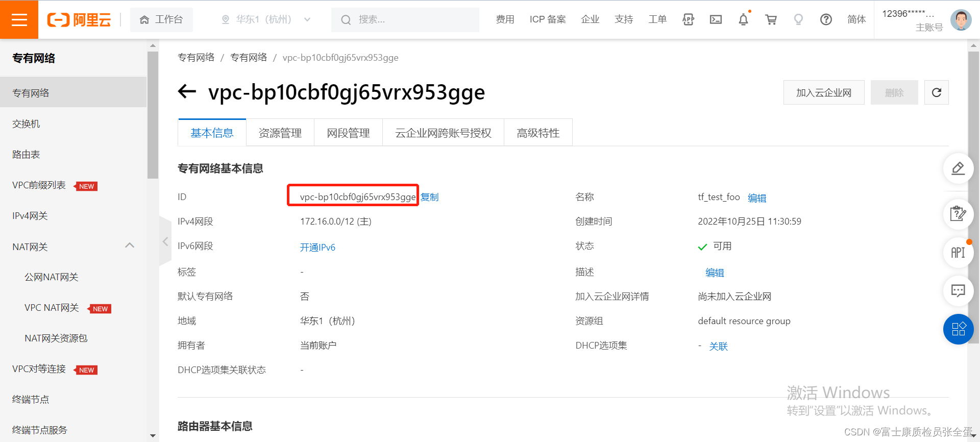Screen dimensions: 980x442
Task: Open the floating API icon
Action: [958, 252]
